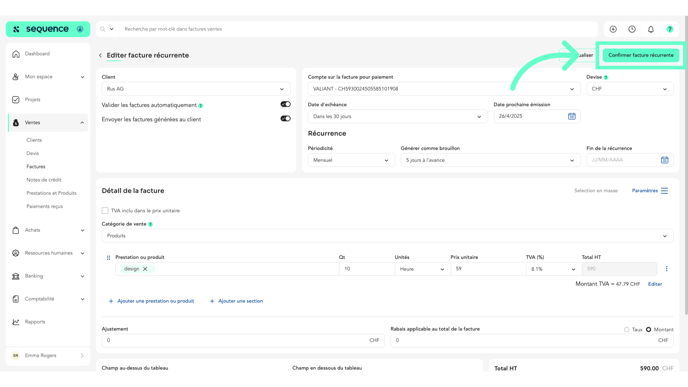Click Confirmer facture récurrente button
The height and width of the screenshot is (387, 688).
[x=641, y=55]
